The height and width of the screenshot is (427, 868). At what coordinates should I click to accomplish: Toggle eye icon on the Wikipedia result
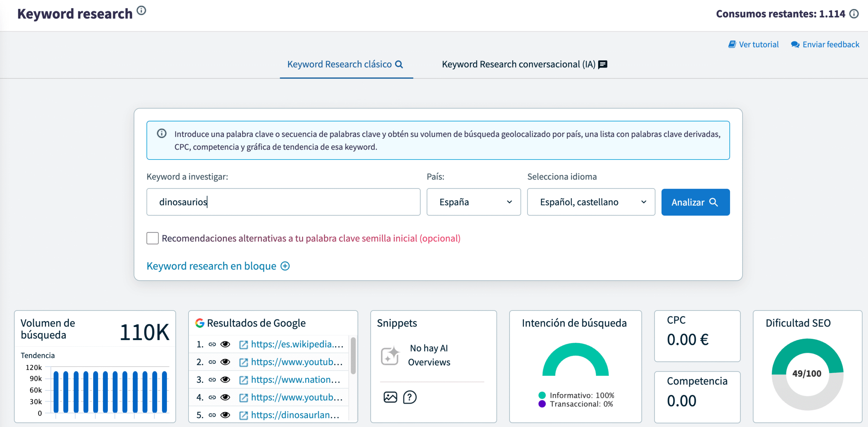point(225,345)
